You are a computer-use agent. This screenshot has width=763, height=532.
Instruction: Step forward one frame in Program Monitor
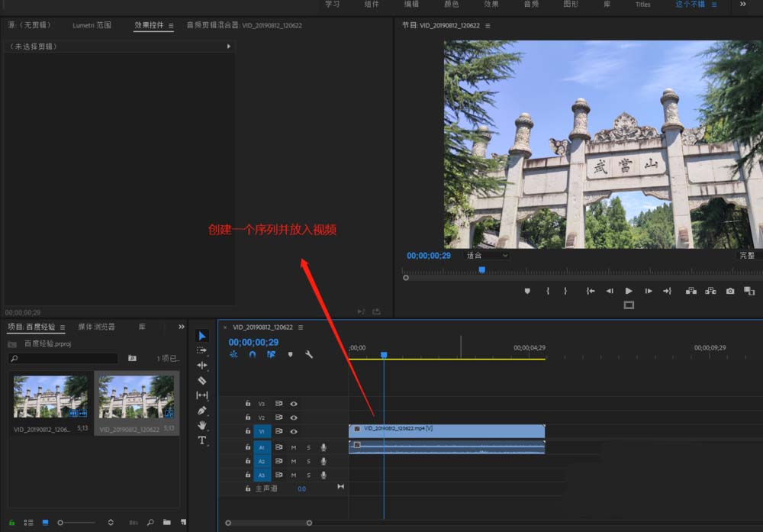point(648,291)
